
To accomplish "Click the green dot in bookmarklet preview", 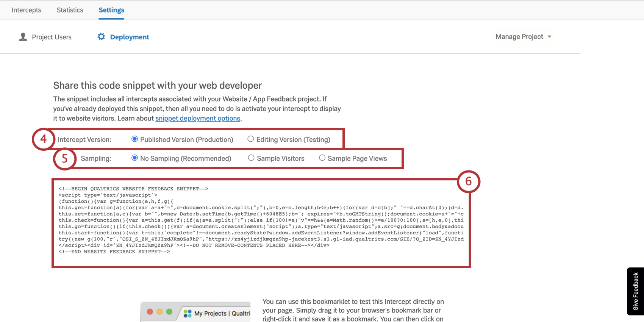I will [x=169, y=312].
